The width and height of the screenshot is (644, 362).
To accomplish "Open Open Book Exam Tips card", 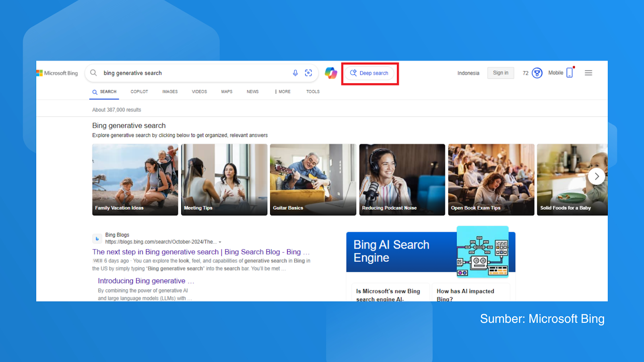I will [491, 180].
